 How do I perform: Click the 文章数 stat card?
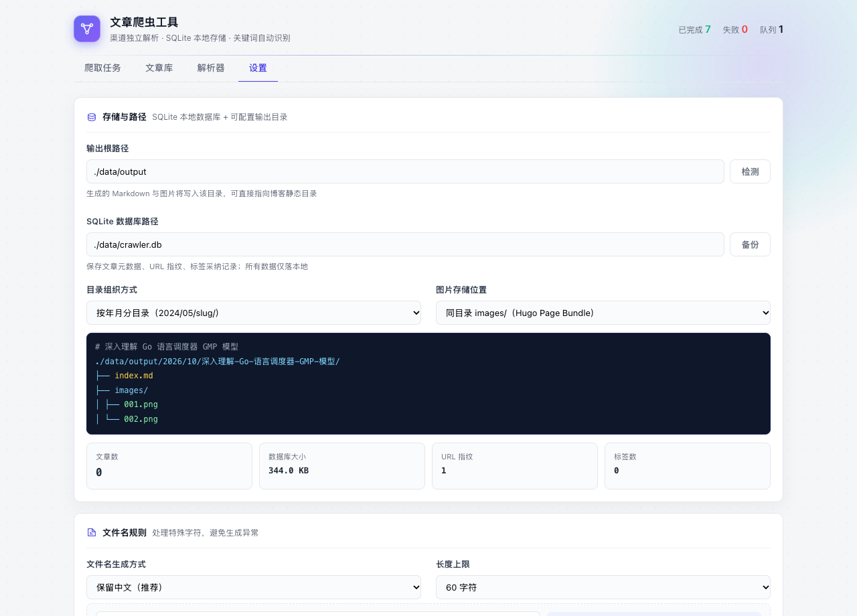[x=169, y=466]
